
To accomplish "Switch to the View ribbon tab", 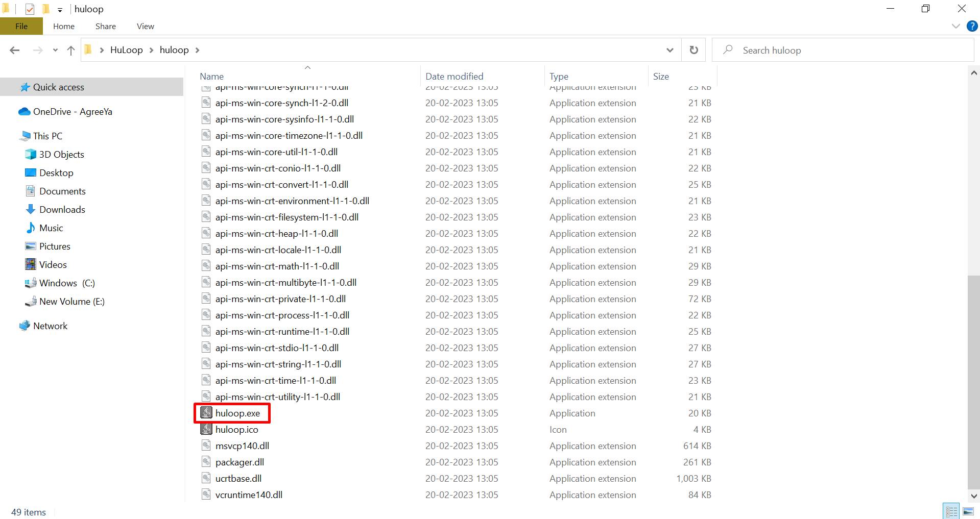I will tap(145, 27).
